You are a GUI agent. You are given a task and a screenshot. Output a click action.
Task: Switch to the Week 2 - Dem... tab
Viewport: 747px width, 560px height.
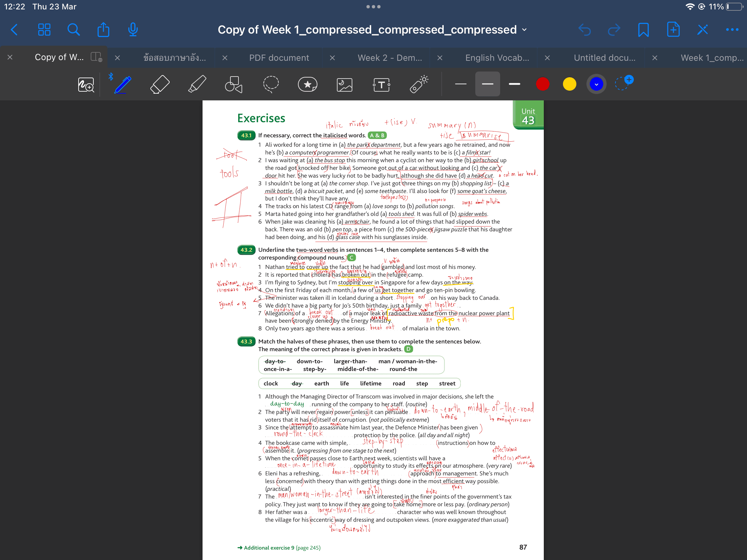(390, 58)
